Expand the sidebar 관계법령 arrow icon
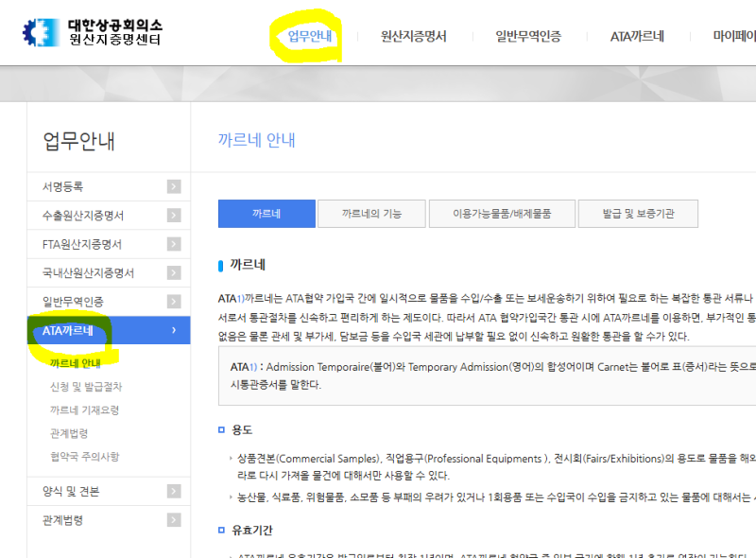The width and height of the screenshot is (756, 558). 174,520
